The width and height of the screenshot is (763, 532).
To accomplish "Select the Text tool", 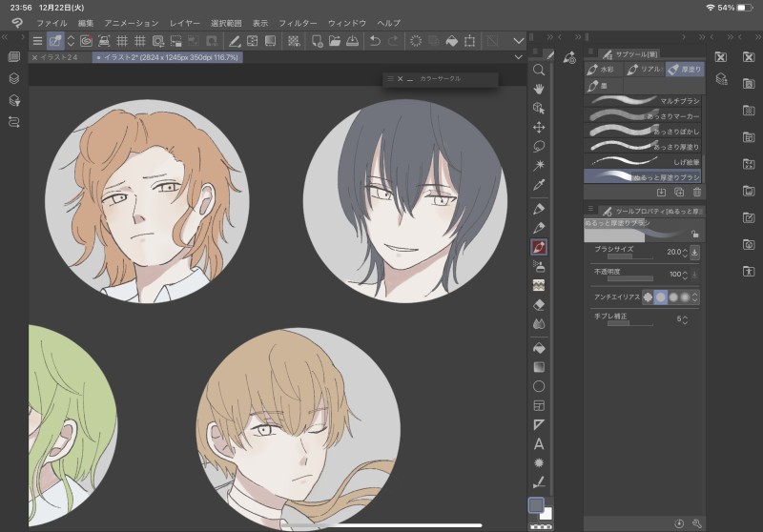I will (539, 443).
